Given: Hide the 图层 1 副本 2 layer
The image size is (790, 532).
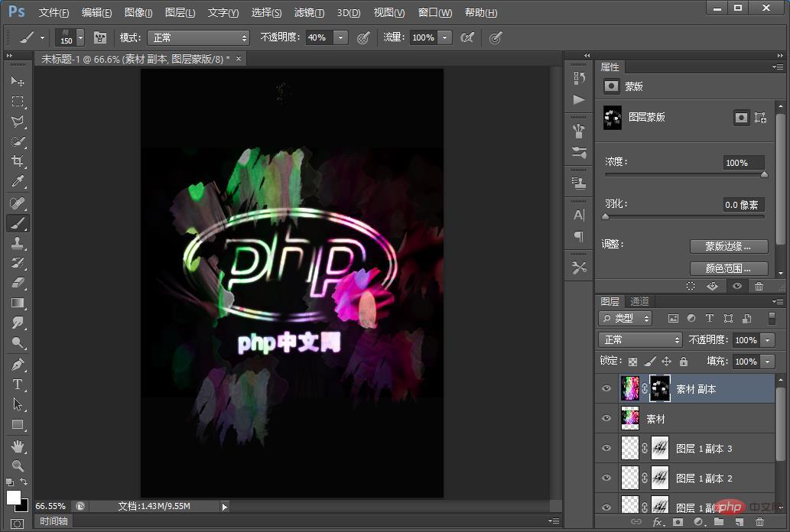Looking at the screenshot, I should click(x=606, y=478).
